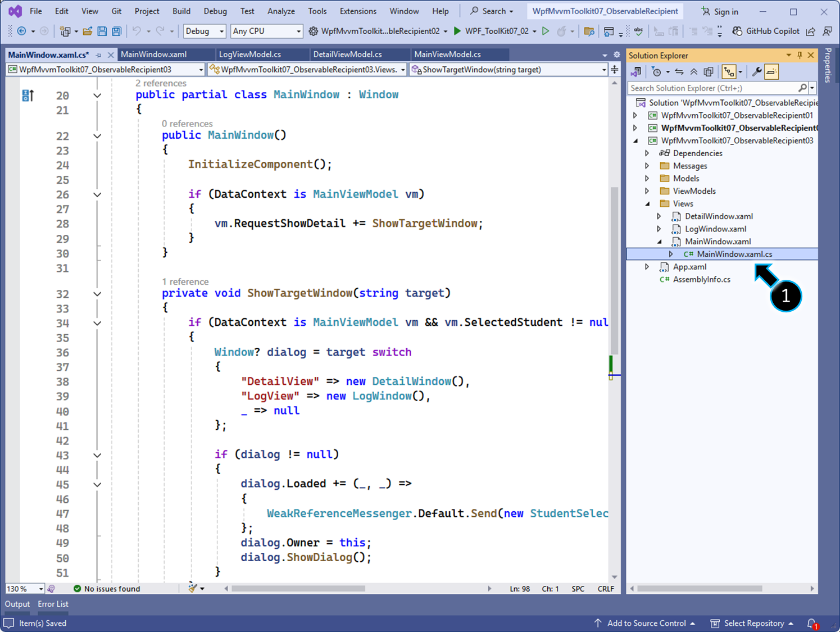The height and width of the screenshot is (632, 840).
Task: Click the notifications bell in status bar
Action: [x=812, y=623]
